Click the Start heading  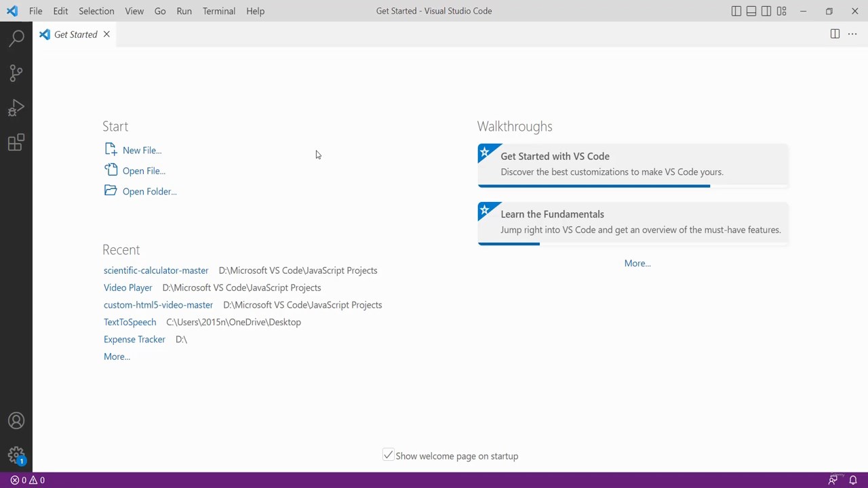click(x=115, y=126)
